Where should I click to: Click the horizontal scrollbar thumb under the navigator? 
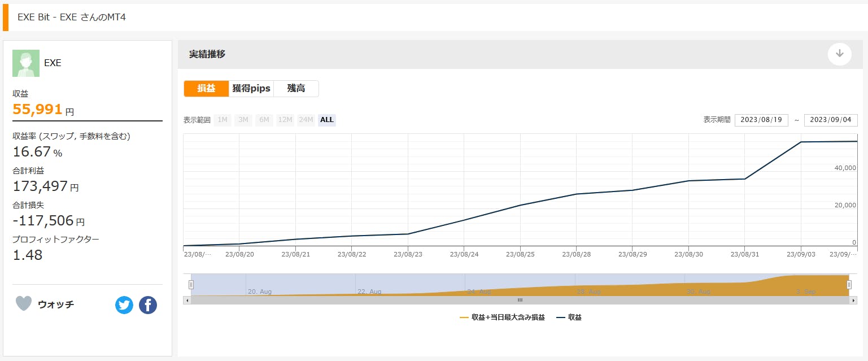click(520, 300)
